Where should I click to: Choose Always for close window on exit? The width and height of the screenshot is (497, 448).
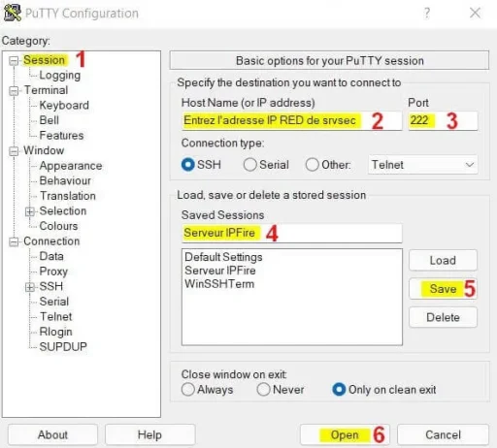[x=188, y=389]
